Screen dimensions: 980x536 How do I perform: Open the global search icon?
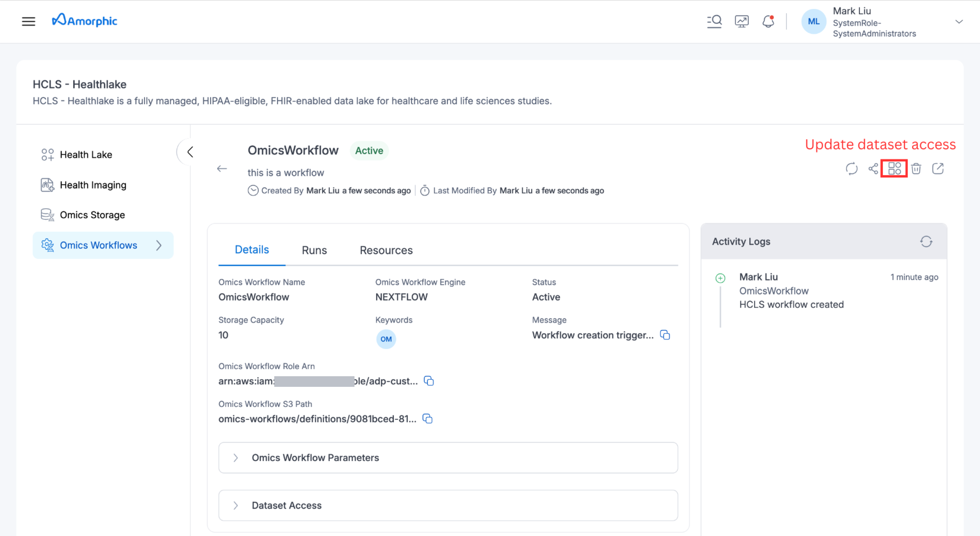point(715,21)
